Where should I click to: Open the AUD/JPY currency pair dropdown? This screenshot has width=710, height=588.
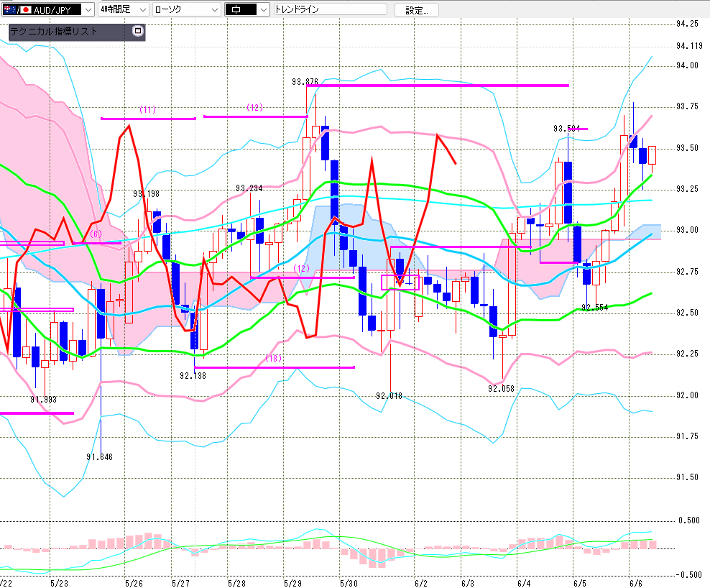48,9
